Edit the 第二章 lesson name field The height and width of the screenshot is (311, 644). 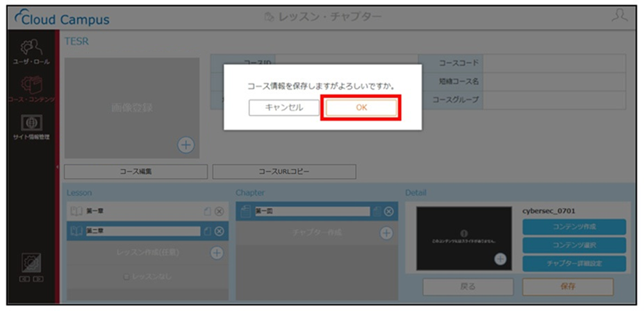coord(143,231)
